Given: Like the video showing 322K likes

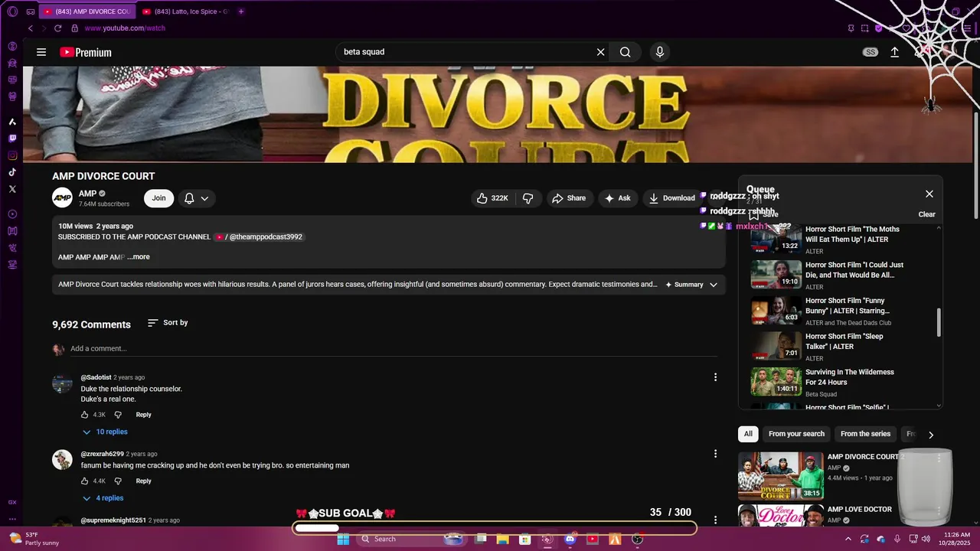Looking at the screenshot, I should point(493,198).
